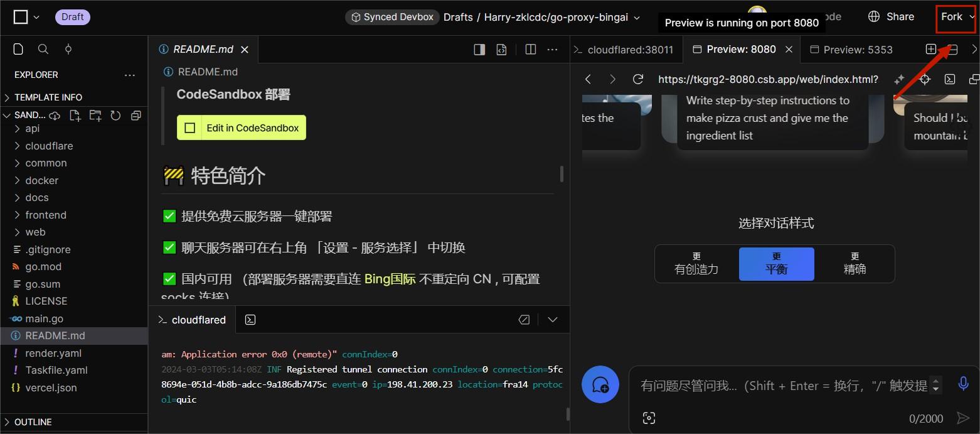Split the editor with split icon
980x434 pixels.
click(530, 50)
